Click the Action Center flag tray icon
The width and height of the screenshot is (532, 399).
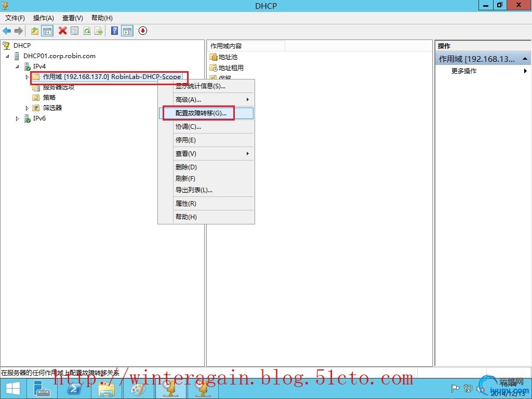click(455, 388)
